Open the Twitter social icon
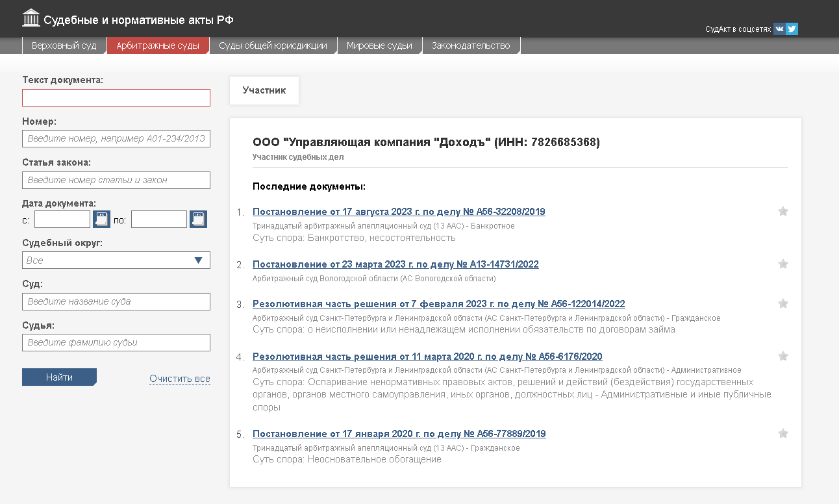The width and height of the screenshot is (839, 504). pyautogui.click(x=792, y=29)
